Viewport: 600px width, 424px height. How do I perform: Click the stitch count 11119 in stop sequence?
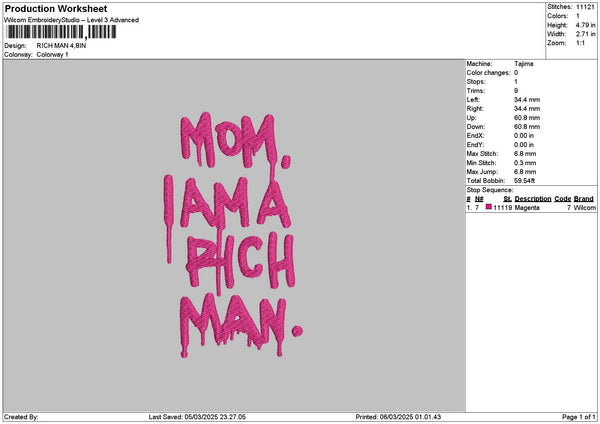tap(502, 208)
